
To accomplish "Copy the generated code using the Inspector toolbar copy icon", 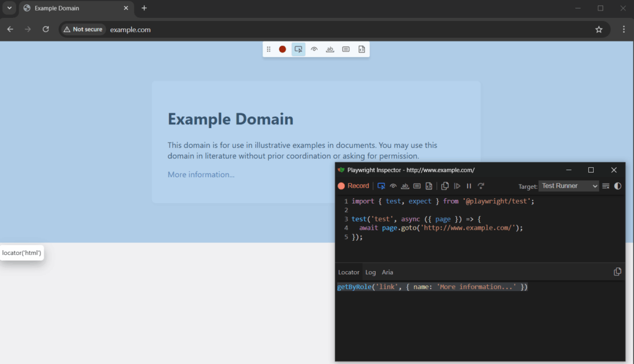I will click(445, 186).
